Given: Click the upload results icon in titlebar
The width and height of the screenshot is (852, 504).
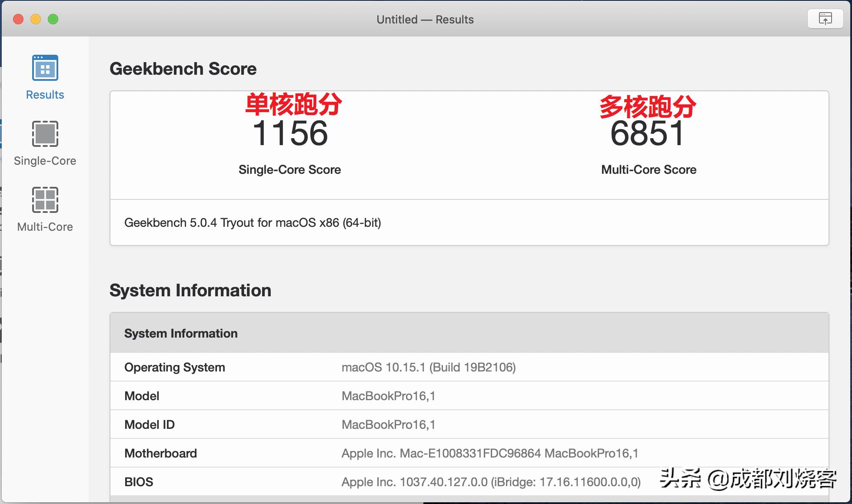Looking at the screenshot, I should [x=824, y=19].
